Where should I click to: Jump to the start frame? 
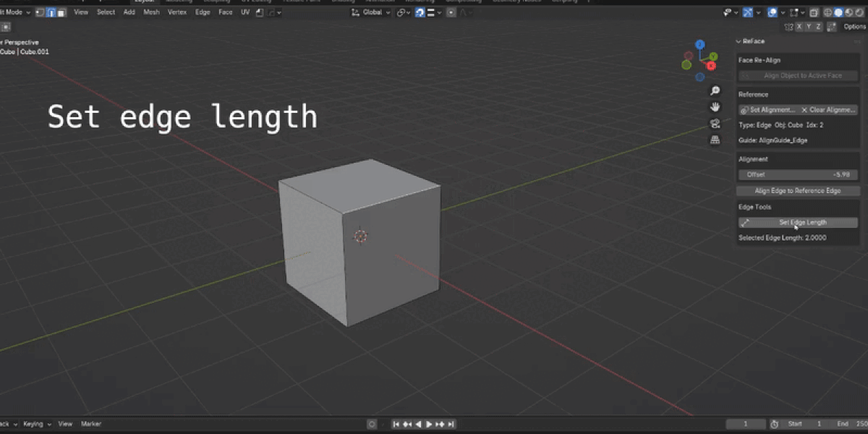[x=396, y=424]
